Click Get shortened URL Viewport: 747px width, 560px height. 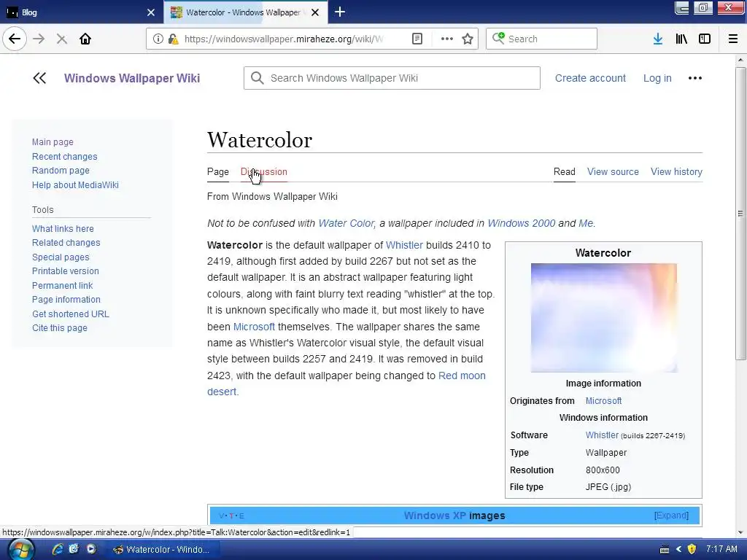[71, 314]
